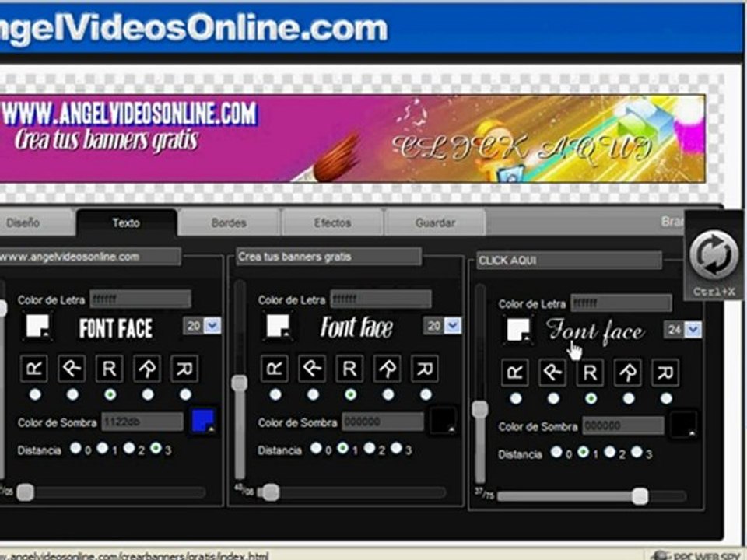
Task: Click horizontal slider handle in CLICK AQUI panel
Action: pyautogui.click(x=640, y=496)
